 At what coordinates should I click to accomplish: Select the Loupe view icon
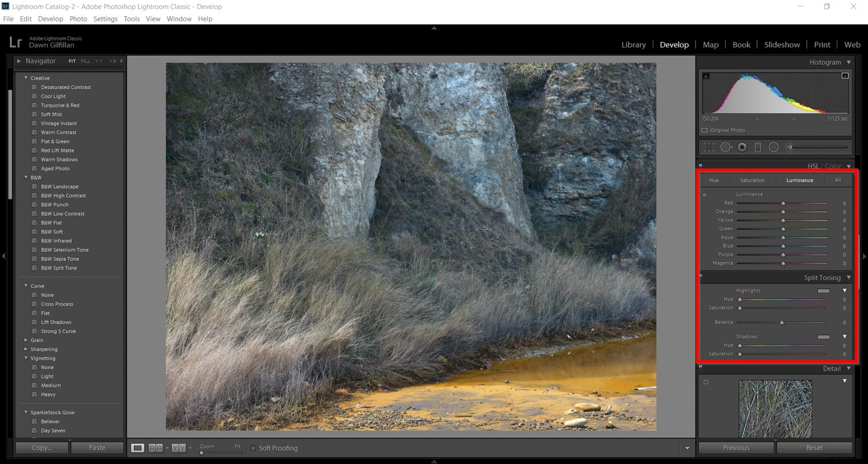(138, 448)
